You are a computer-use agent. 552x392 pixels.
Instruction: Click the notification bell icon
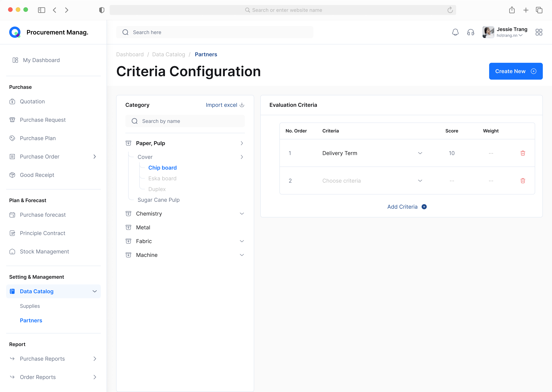pyautogui.click(x=455, y=32)
